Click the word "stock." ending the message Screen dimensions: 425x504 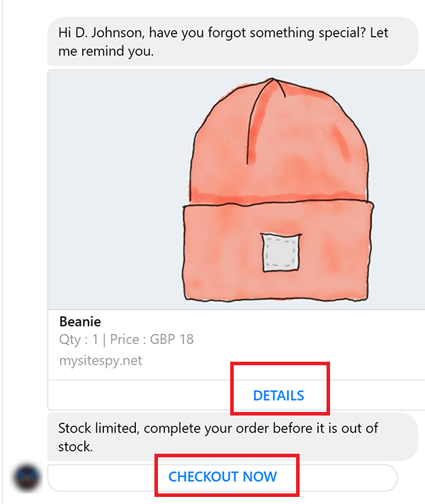(x=76, y=447)
